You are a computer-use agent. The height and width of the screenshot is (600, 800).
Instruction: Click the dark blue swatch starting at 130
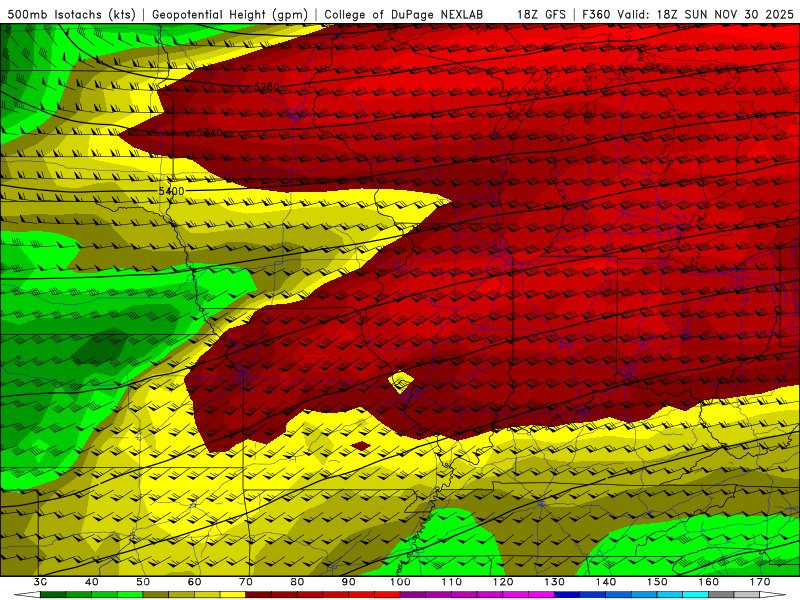(x=567, y=594)
